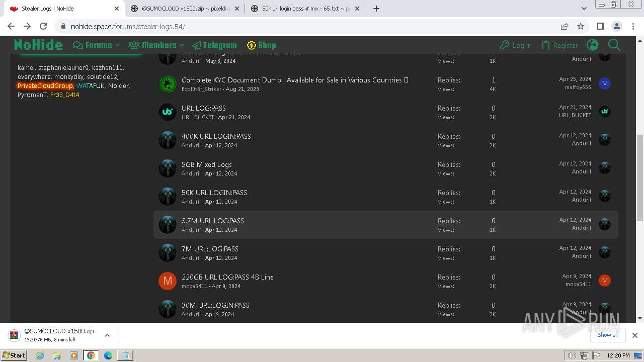The height and width of the screenshot is (362, 644).
Task: Click mosa5411 orange M avatar on left
Action: [168, 281]
